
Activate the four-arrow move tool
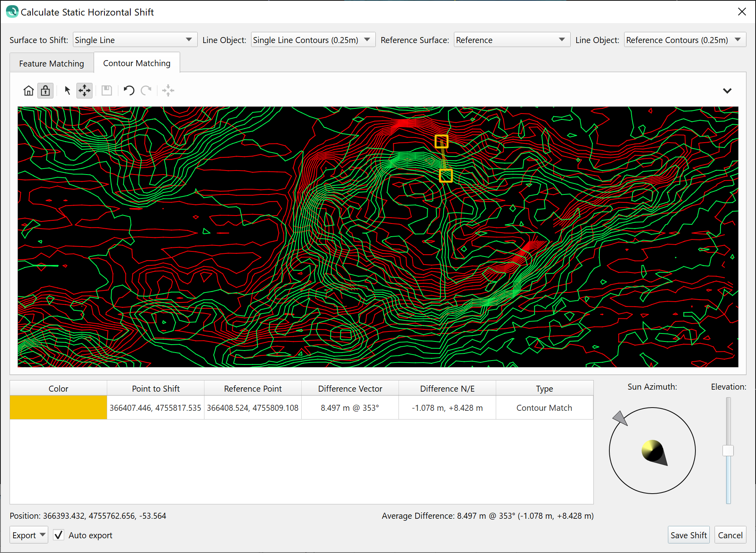pyautogui.click(x=84, y=91)
